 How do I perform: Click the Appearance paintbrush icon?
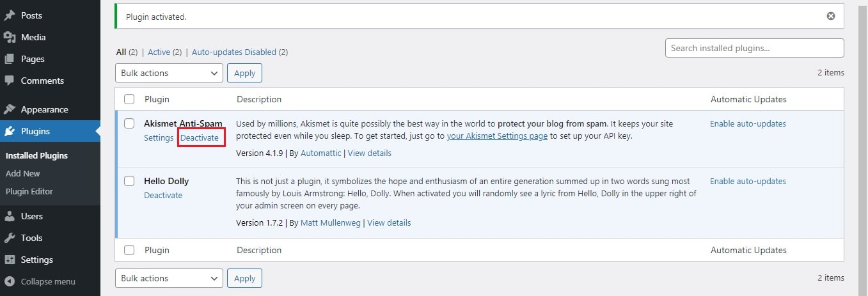tap(10, 109)
